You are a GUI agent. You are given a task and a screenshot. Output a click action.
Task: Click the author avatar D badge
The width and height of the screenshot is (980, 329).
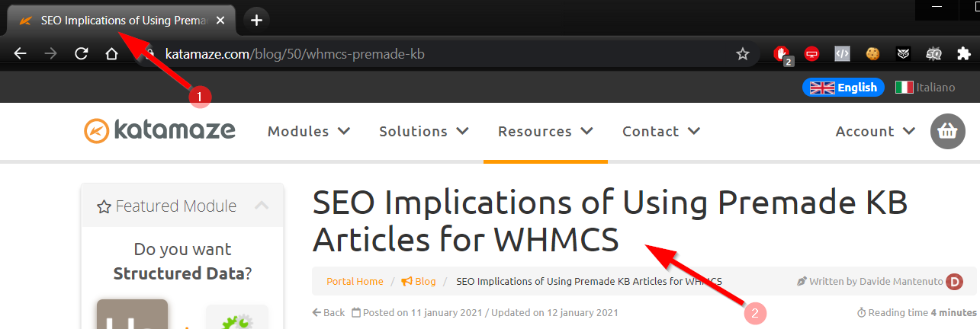coord(955,282)
